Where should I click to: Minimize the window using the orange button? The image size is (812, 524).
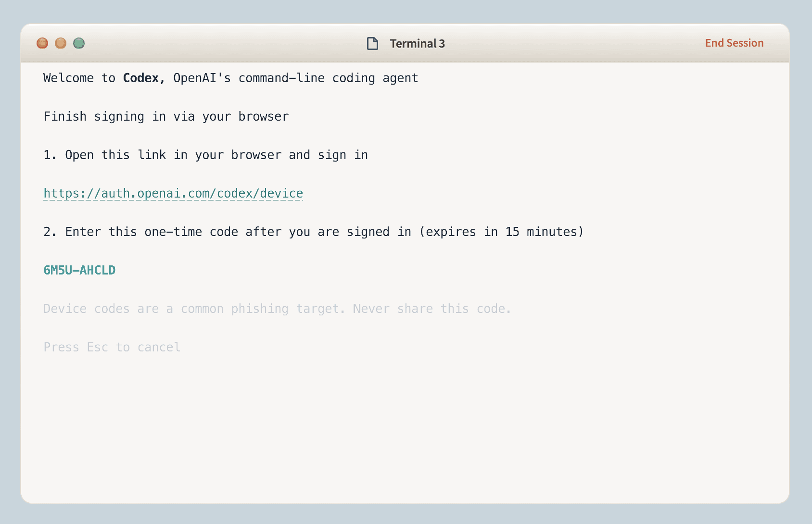[61, 43]
